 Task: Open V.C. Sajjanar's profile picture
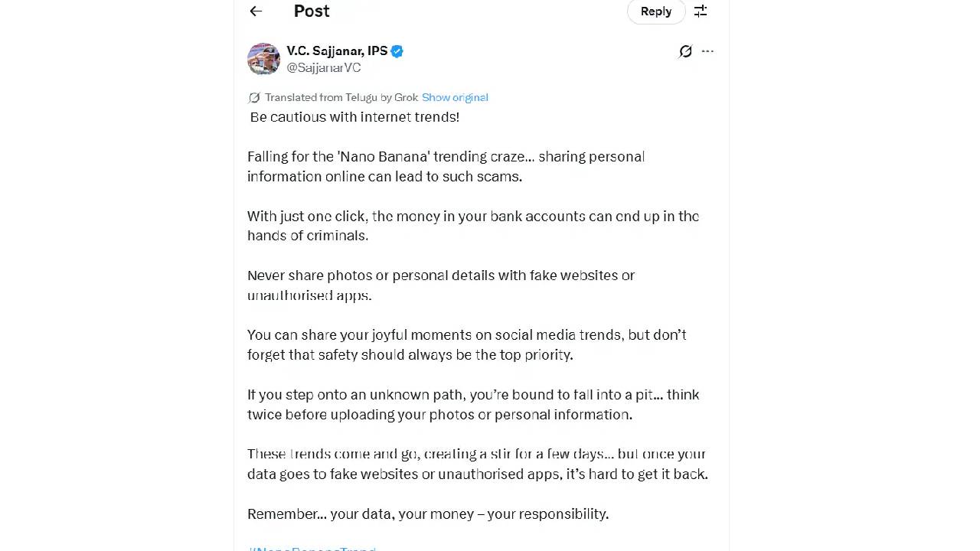[263, 59]
